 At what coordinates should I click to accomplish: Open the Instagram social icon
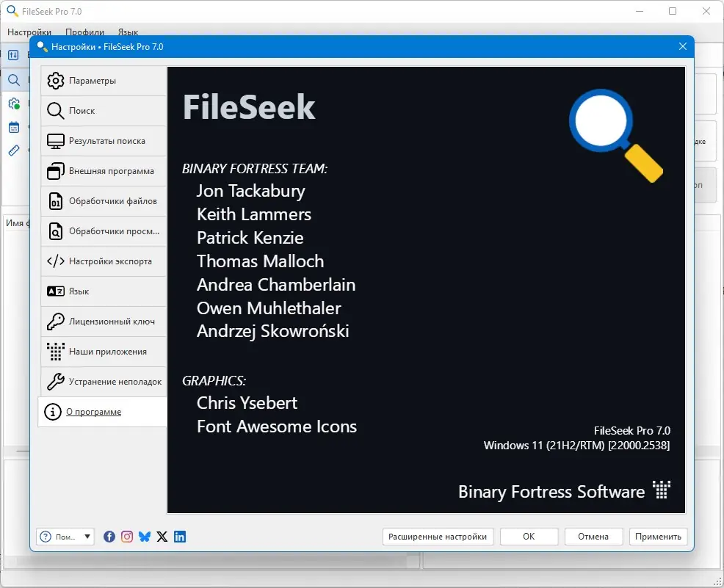click(127, 537)
